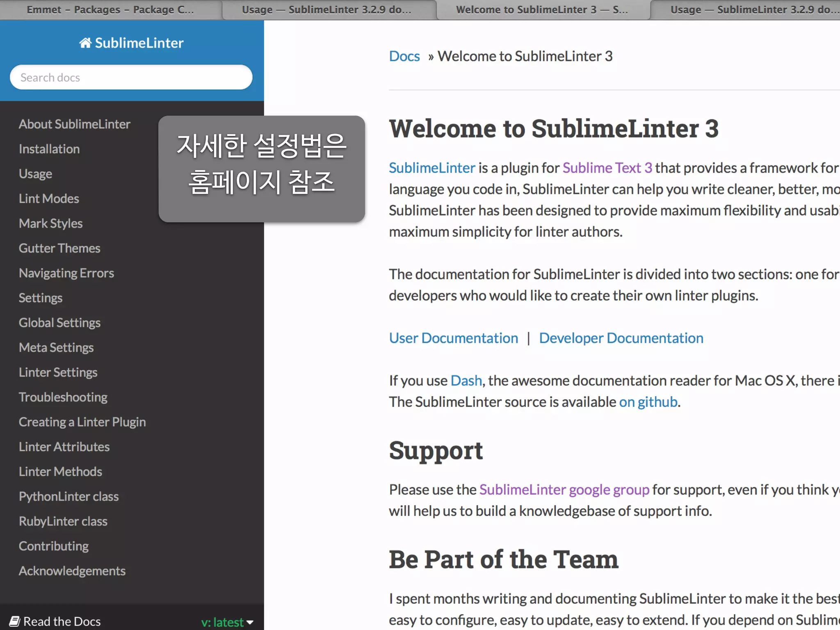Go to Contributing page
The image size is (840, 630).
pyautogui.click(x=54, y=546)
